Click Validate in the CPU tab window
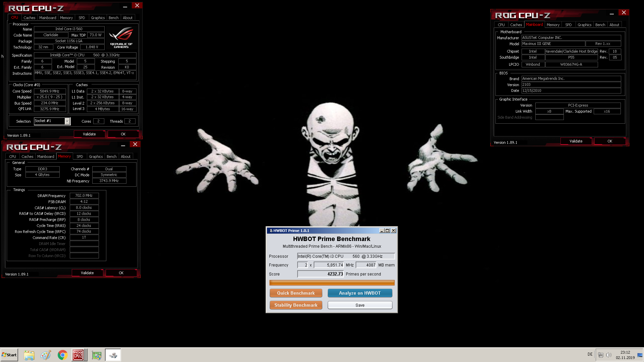644x362 pixels. pyautogui.click(x=89, y=134)
